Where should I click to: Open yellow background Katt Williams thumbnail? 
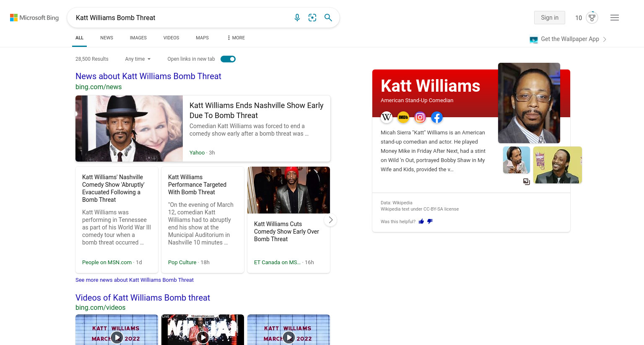coord(558,165)
